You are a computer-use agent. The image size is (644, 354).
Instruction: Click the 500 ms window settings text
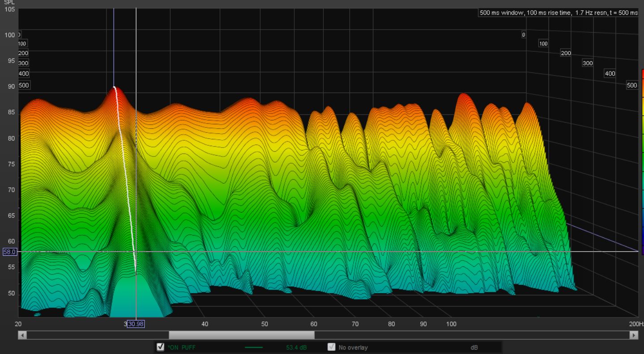click(559, 13)
